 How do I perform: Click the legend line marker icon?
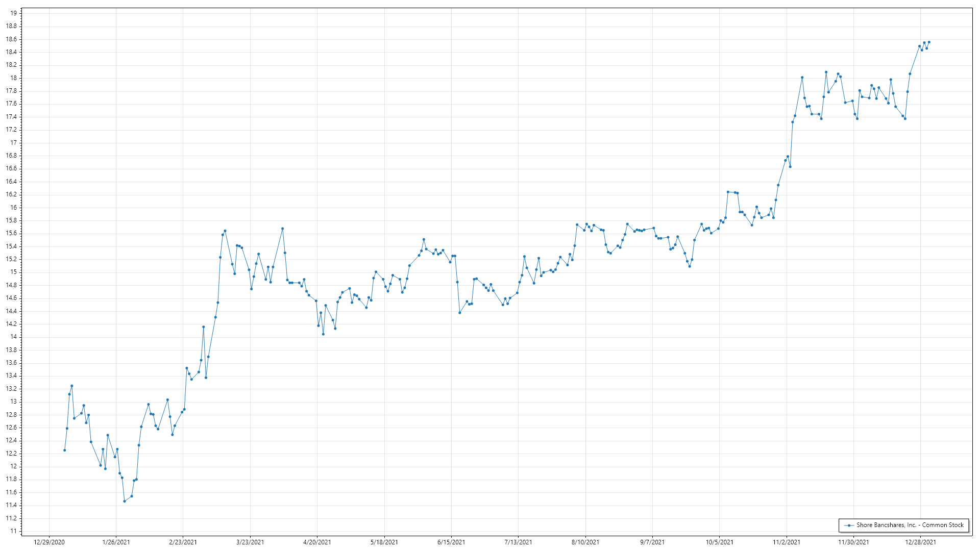pyautogui.click(x=849, y=525)
